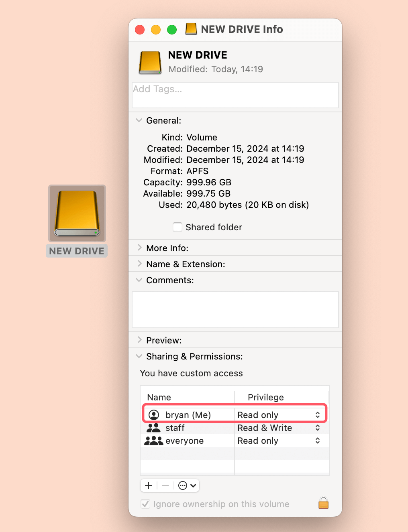
Task: Click the staff group icon
Action: coord(154,428)
